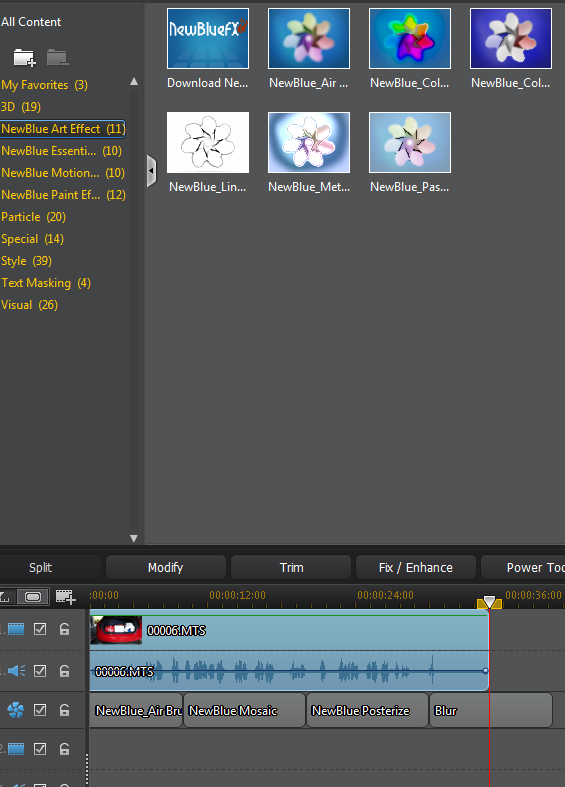Screen dimensions: 565x787
Task: Select the Blur effect clip
Action: [x=491, y=710]
